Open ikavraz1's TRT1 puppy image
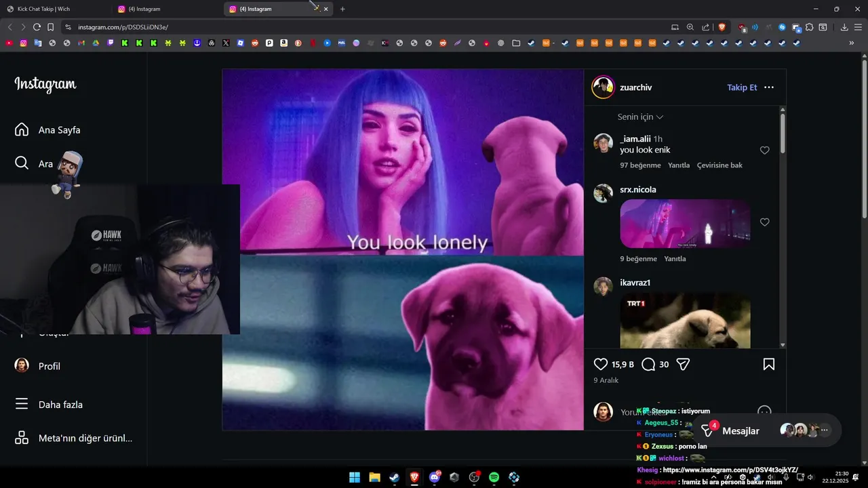 click(685, 321)
